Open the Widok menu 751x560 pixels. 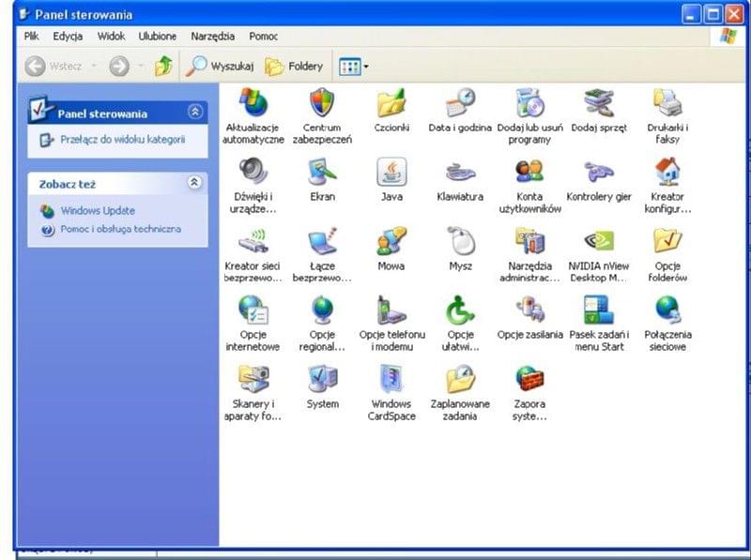click(111, 37)
